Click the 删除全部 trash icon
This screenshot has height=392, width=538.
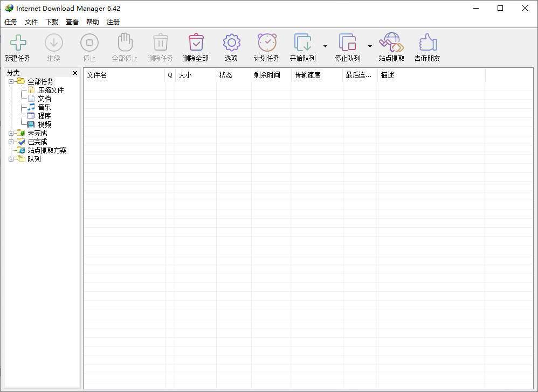(x=195, y=43)
